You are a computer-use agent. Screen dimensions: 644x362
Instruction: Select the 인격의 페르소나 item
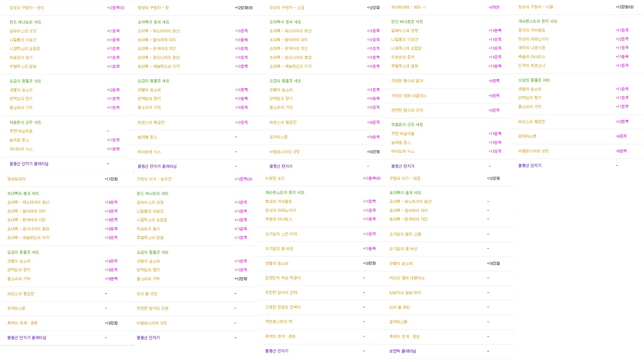coord(532,66)
